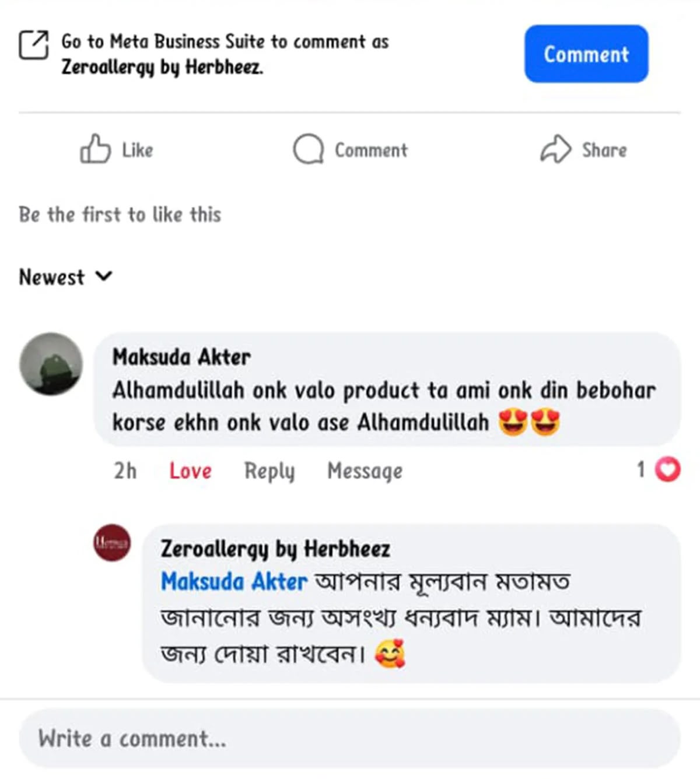
Task: Focus the Write a comment field
Action: click(x=350, y=738)
